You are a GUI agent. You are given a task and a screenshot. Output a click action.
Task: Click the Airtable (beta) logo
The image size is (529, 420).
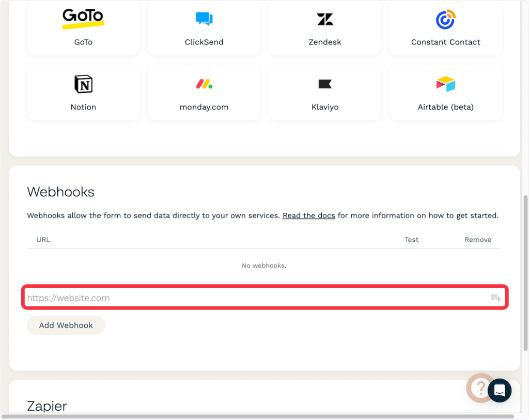445,84
